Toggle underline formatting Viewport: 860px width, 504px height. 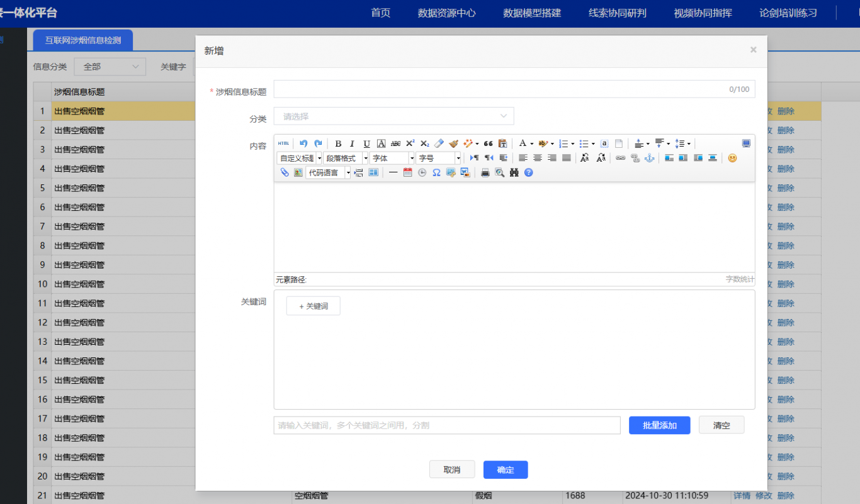[x=366, y=143]
